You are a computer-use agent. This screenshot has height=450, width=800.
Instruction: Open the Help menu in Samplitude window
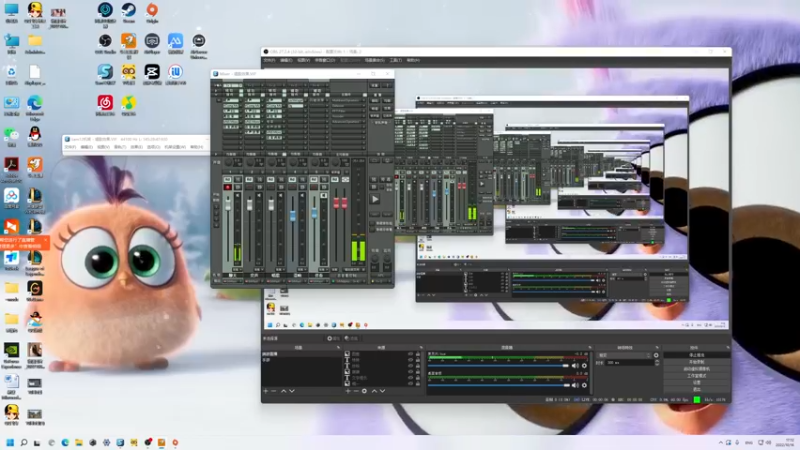196,147
